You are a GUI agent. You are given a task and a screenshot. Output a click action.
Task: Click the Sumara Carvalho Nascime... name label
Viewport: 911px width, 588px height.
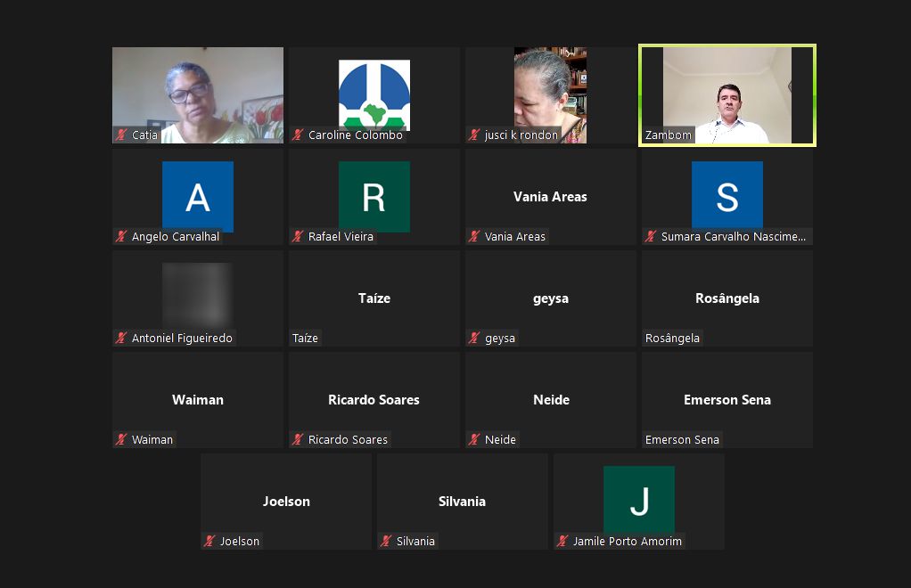734,237
